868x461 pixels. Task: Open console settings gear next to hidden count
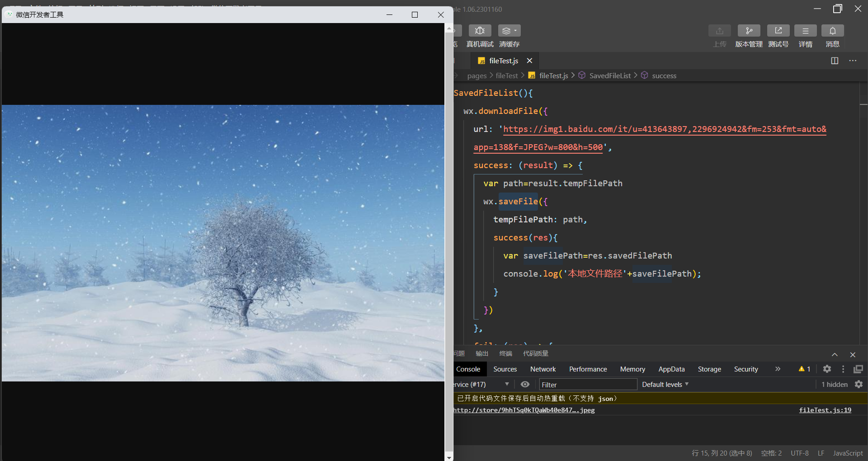[x=859, y=384]
